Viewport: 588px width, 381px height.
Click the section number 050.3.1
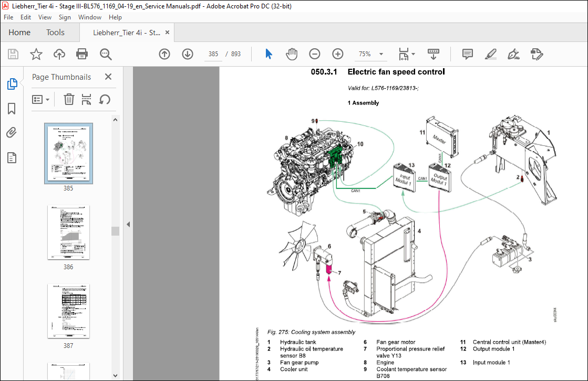point(324,72)
